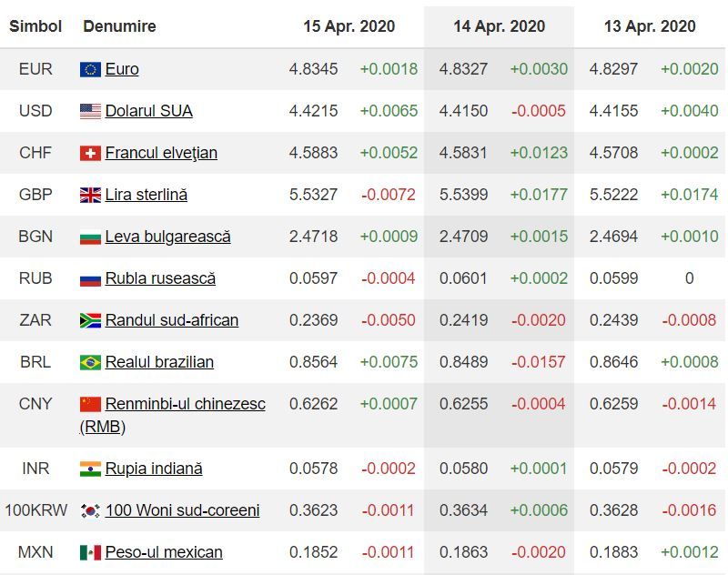Open the Euro currency link
Image resolution: width=728 pixels, height=575 pixels.
(122, 69)
